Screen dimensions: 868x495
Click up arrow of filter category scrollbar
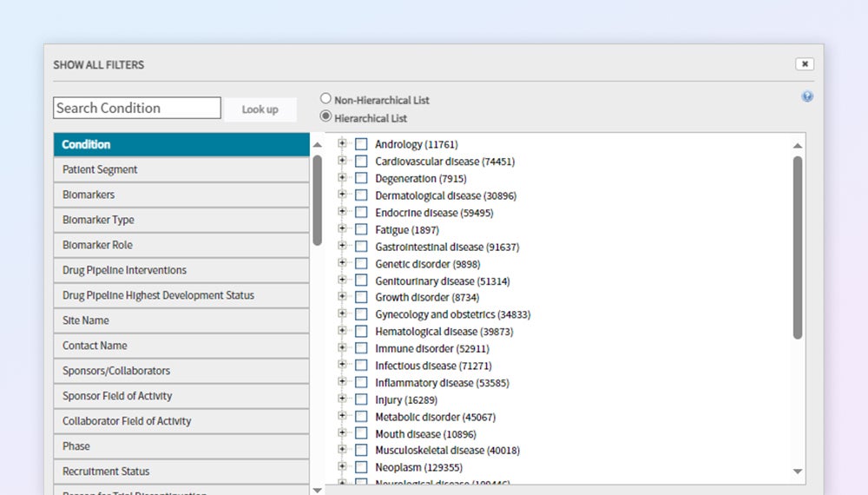317,145
